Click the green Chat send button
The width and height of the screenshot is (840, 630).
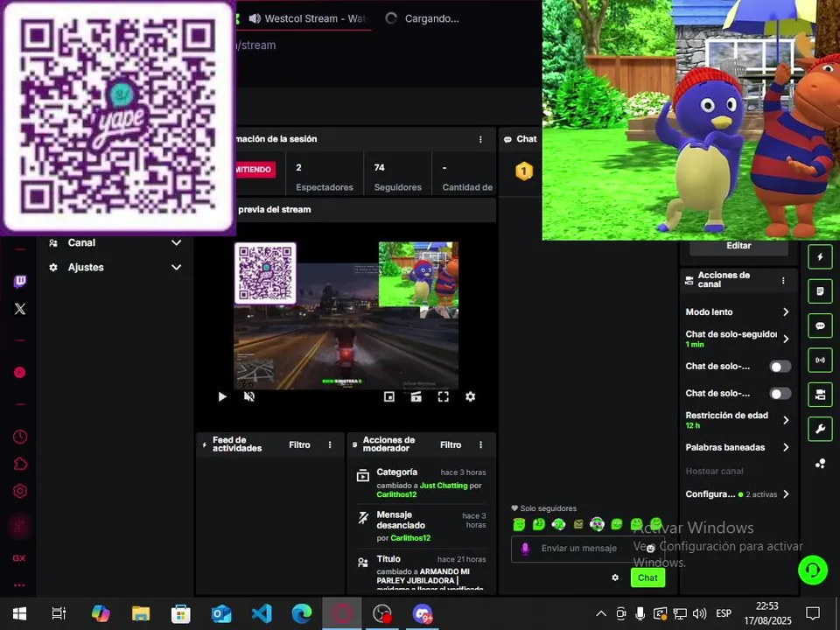click(647, 577)
